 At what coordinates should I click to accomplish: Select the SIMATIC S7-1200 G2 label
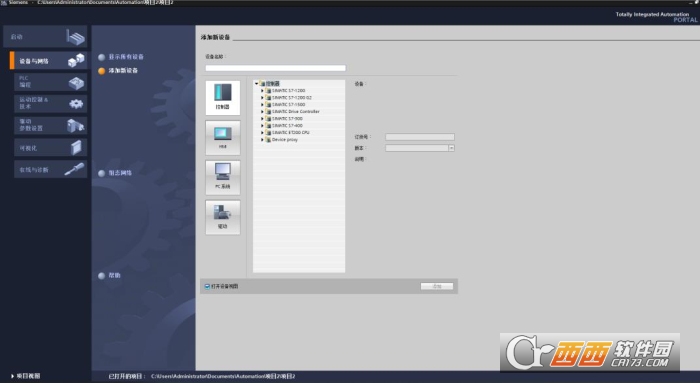[292, 97]
